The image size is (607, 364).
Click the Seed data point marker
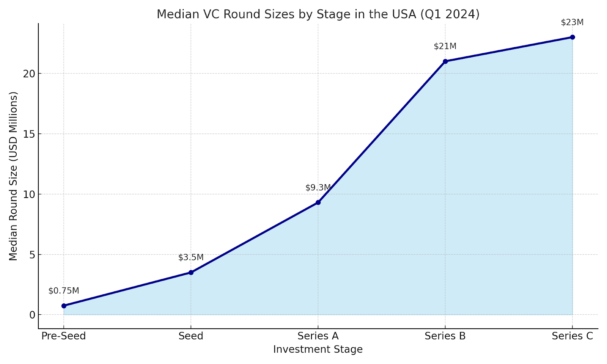[x=191, y=272]
